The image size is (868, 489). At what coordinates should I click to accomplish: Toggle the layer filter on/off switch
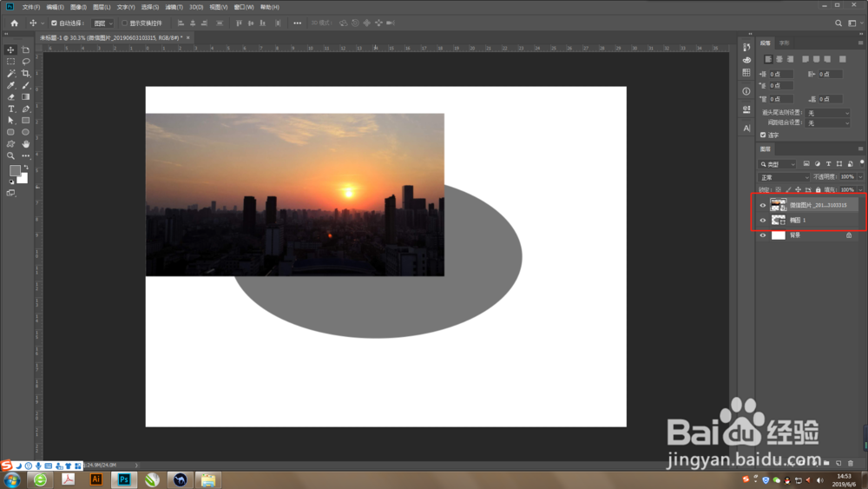(861, 162)
